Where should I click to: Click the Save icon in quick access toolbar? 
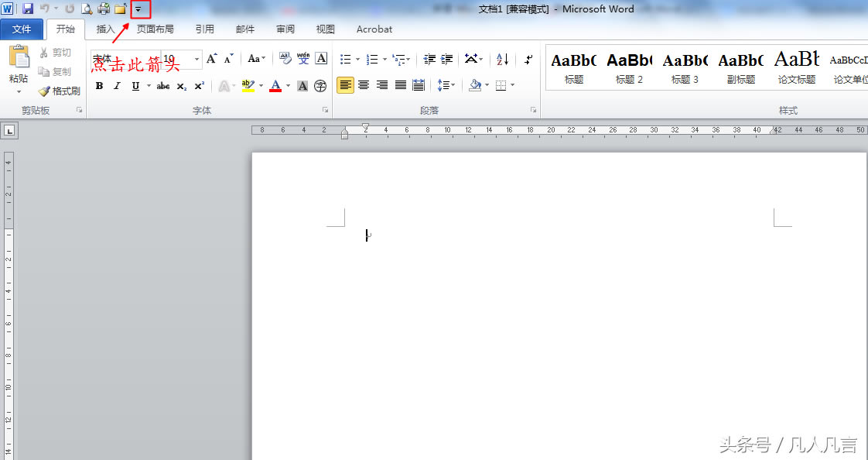pos(28,9)
